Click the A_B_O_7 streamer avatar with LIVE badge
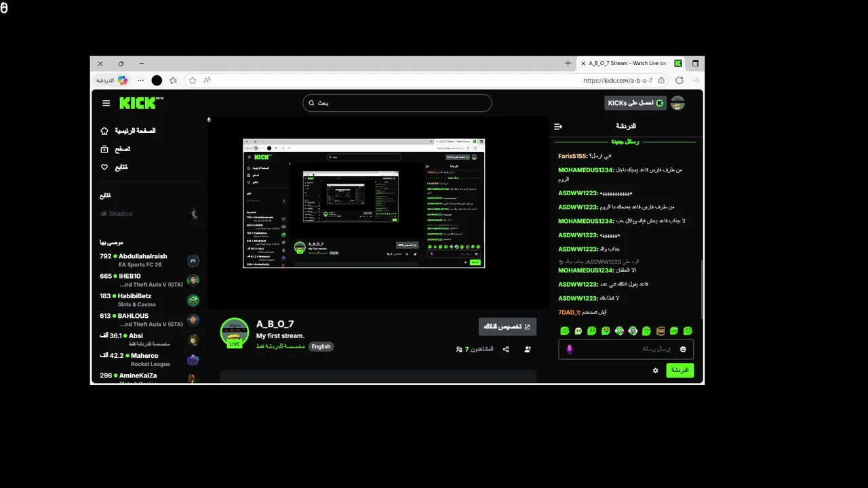This screenshot has height=488, width=868. click(235, 332)
